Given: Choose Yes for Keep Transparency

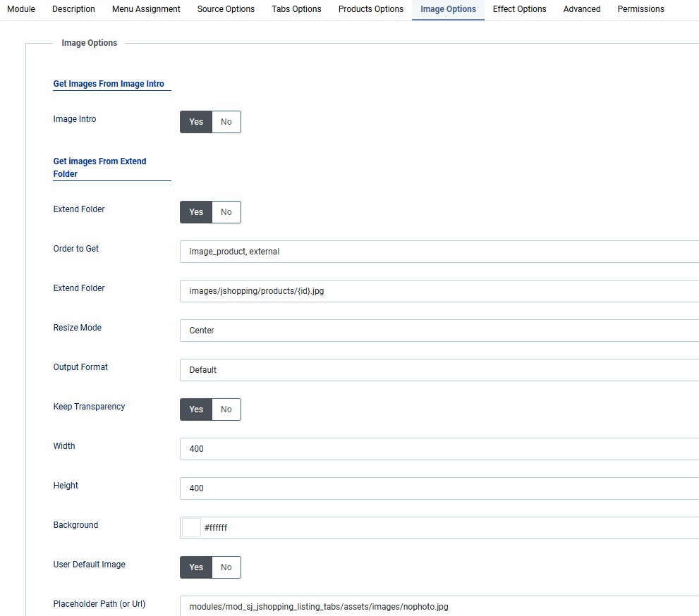Looking at the screenshot, I should pyautogui.click(x=196, y=409).
